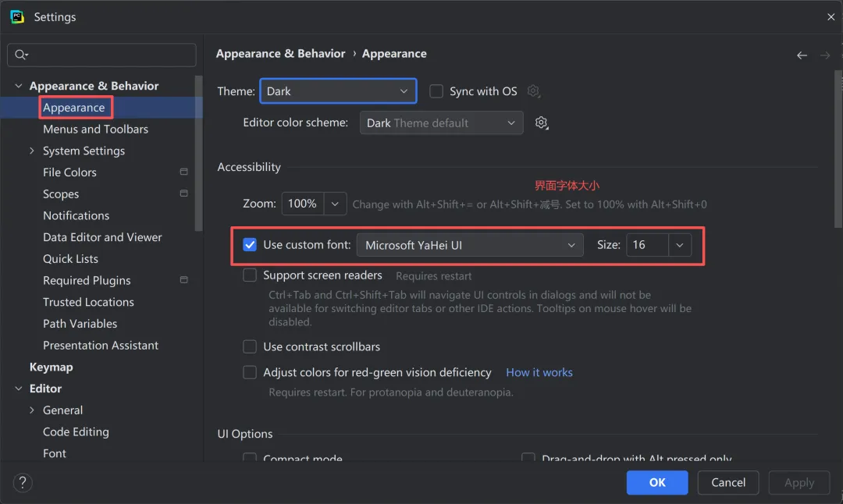Open the font Size dropdown arrow
The height and width of the screenshot is (504, 843).
pos(680,245)
